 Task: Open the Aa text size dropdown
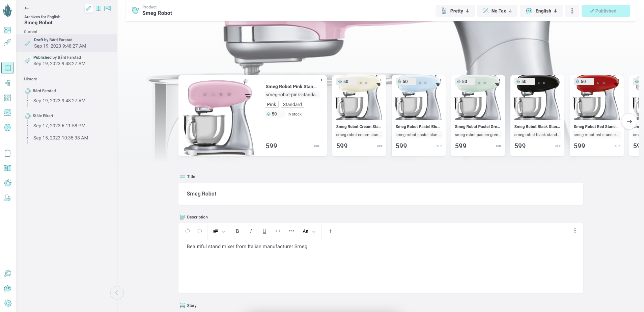click(x=309, y=231)
